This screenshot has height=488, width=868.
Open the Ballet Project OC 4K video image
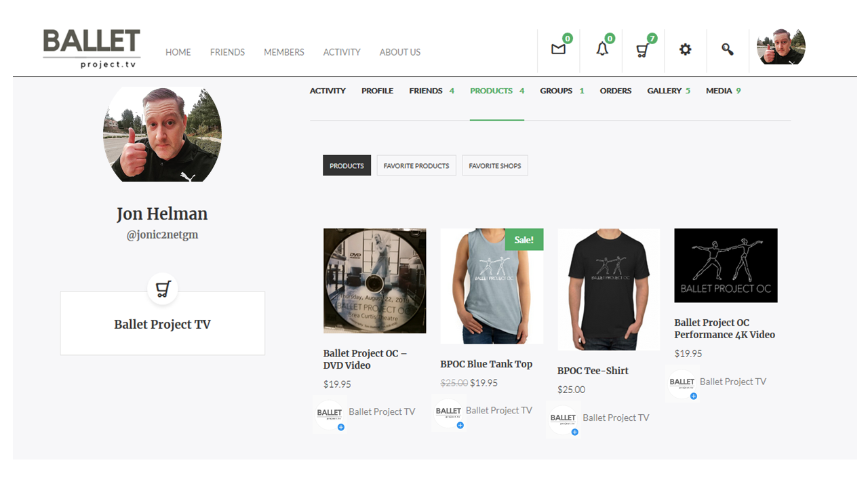click(x=726, y=265)
